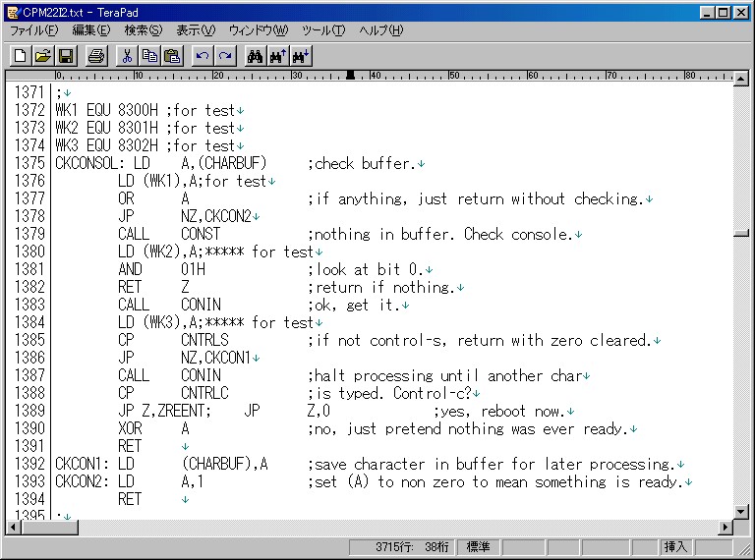Click the 挿入 insert mode status cell
Image resolution: width=755 pixels, height=560 pixels.
(x=675, y=547)
